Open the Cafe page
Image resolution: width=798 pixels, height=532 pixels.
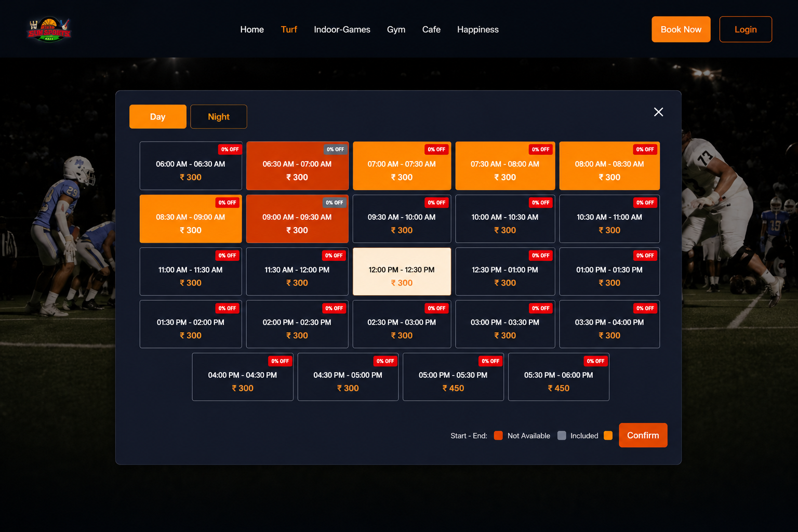[431, 30]
